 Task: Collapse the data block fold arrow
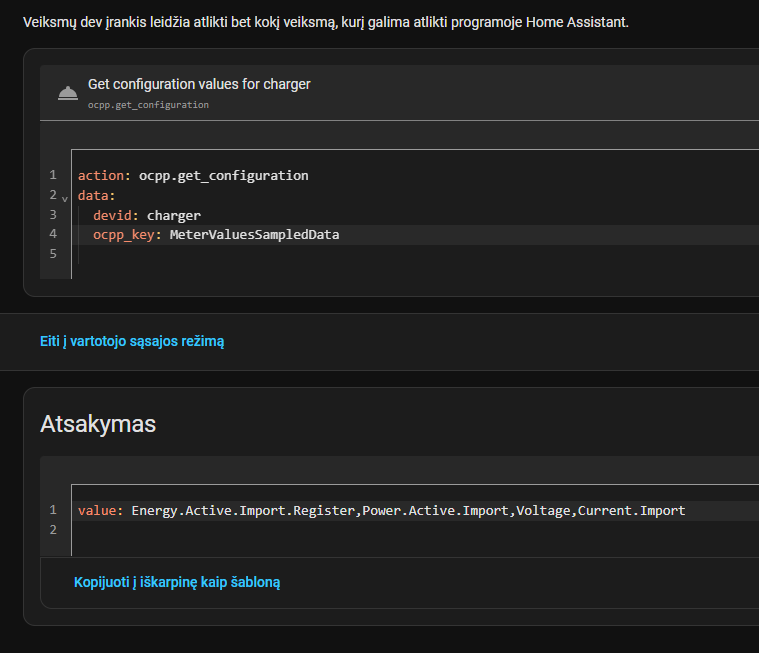65,198
